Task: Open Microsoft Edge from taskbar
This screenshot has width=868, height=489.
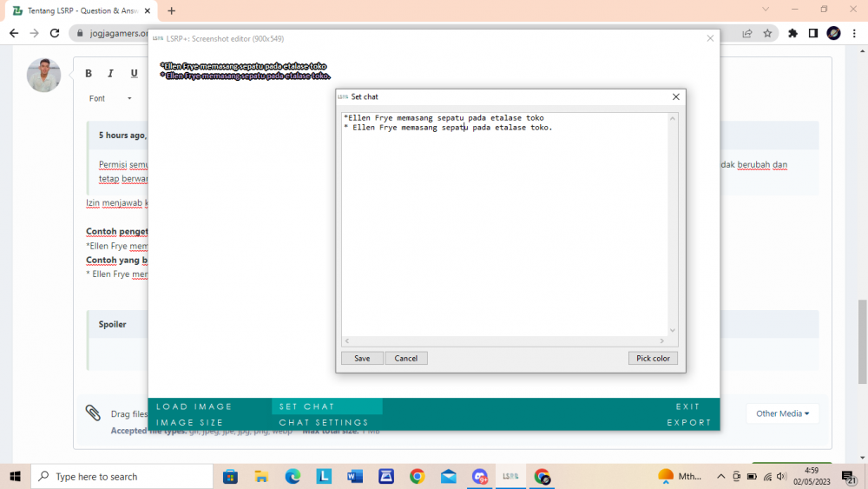Action: [x=293, y=476]
